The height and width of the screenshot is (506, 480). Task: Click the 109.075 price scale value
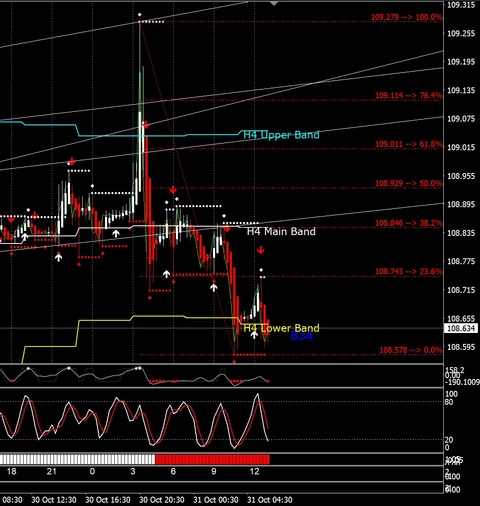[461, 119]
